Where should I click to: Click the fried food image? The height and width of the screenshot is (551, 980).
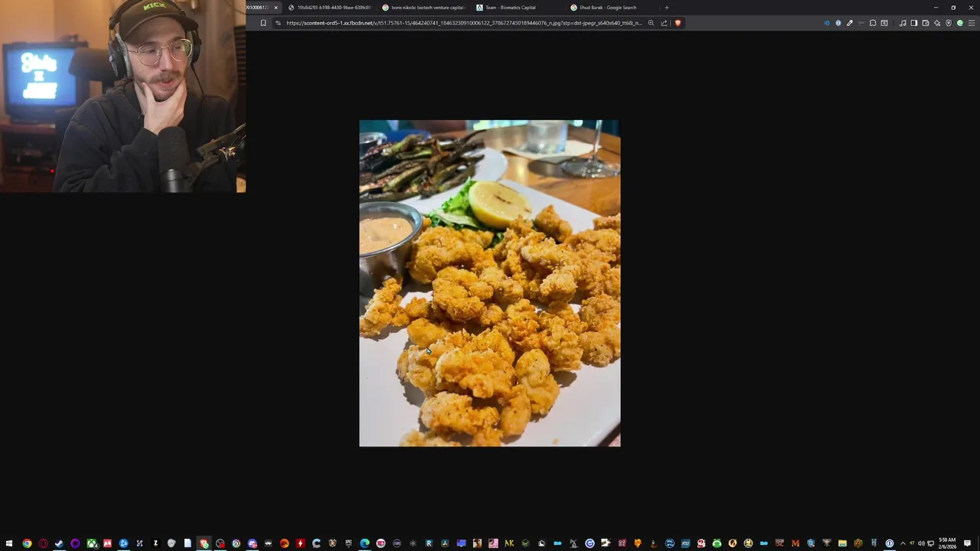point(490,283)
